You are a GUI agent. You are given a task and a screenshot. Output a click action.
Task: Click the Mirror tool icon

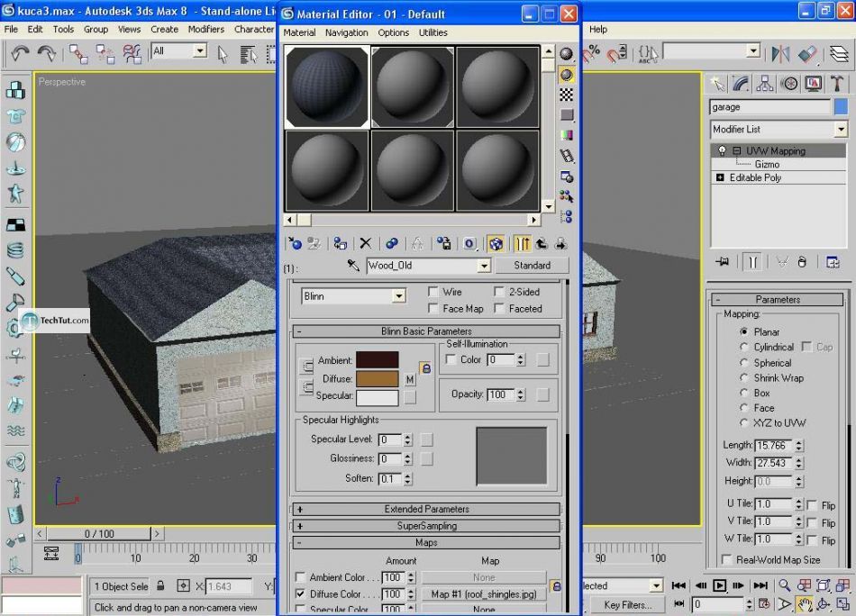tap(780, 53)
